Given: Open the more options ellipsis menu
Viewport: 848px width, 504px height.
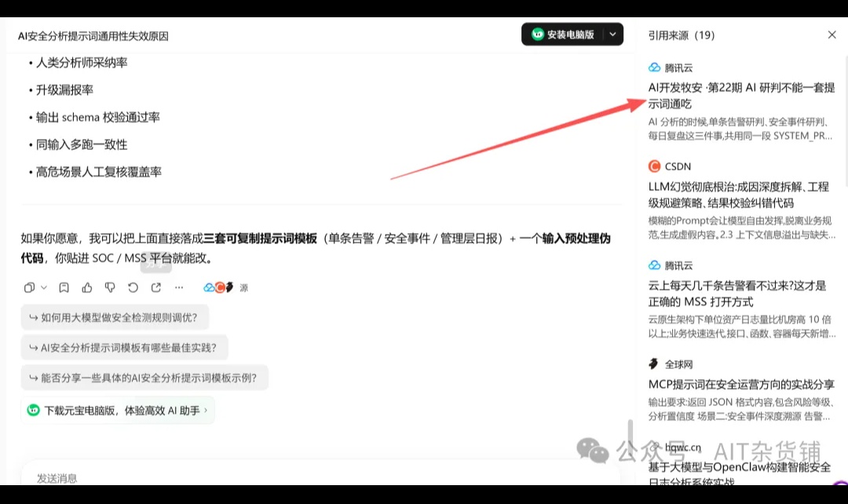Looking at the screenshot, I should point(179,287).
